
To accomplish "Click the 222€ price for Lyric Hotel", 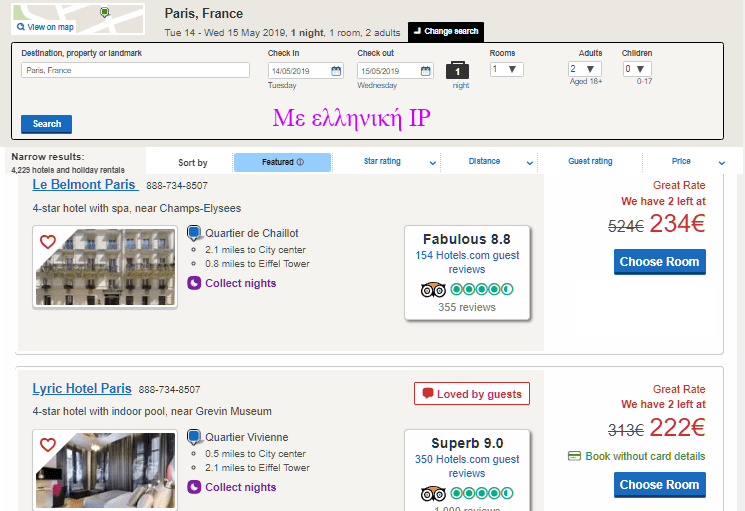I will tap(678, 427).
